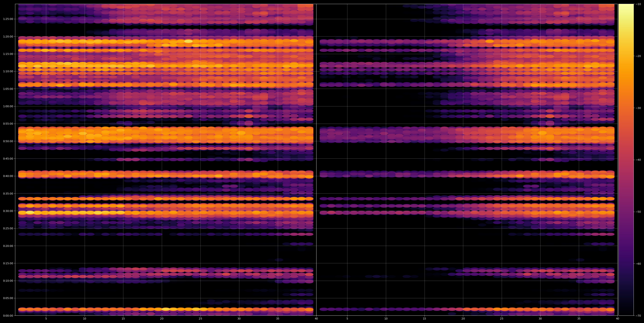Click the 0:05:00 time axis label
The image size is (644, 323).
tap(8, 298)
